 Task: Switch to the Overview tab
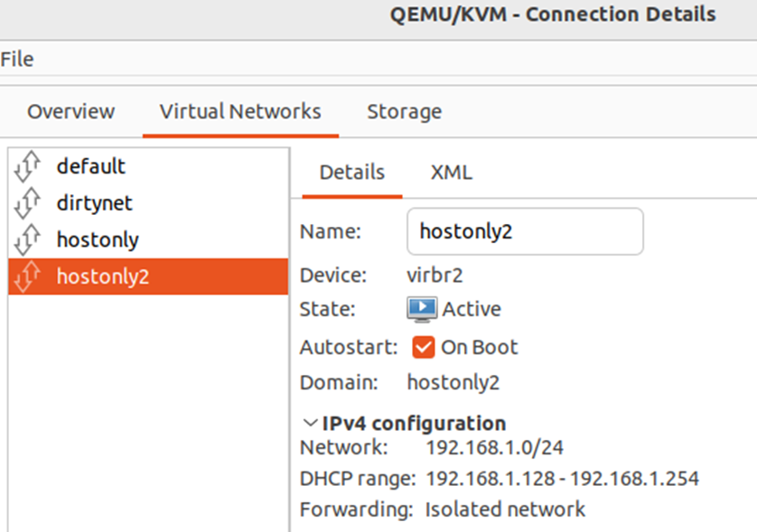point(70,111)
